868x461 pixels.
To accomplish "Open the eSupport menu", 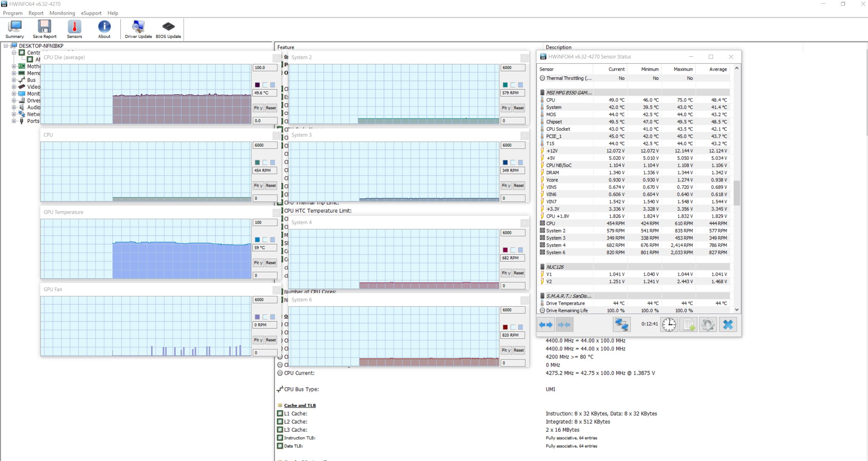I will click(91, 13).
